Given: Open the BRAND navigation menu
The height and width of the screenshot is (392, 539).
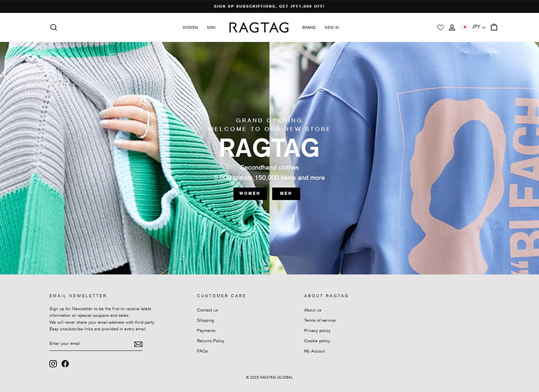Looking at the screenshot, I should point(309,27).
